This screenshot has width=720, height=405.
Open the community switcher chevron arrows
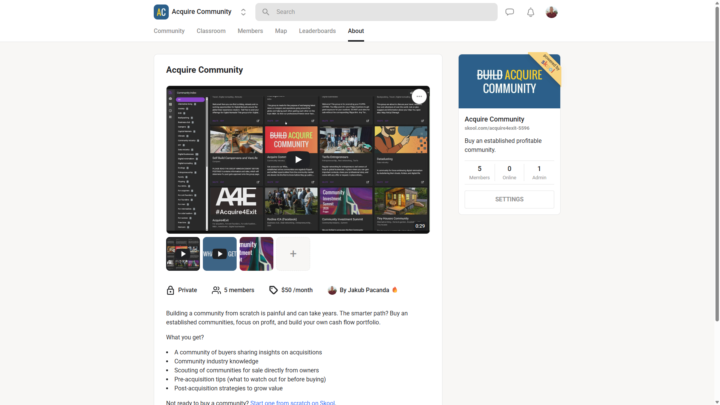pyautogui.click(x=243, y=12)
